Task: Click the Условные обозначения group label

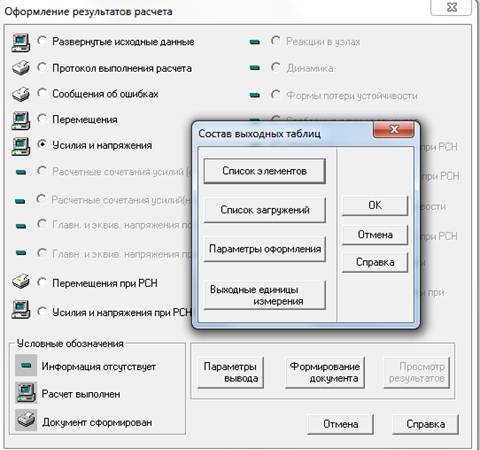Action: click(x=70, y=344)
